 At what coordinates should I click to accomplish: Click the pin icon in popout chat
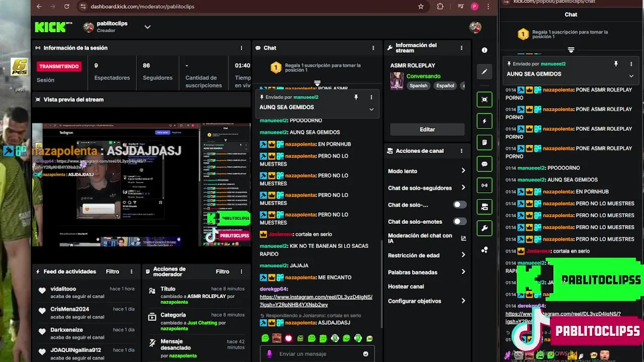[x=616, y=64]
